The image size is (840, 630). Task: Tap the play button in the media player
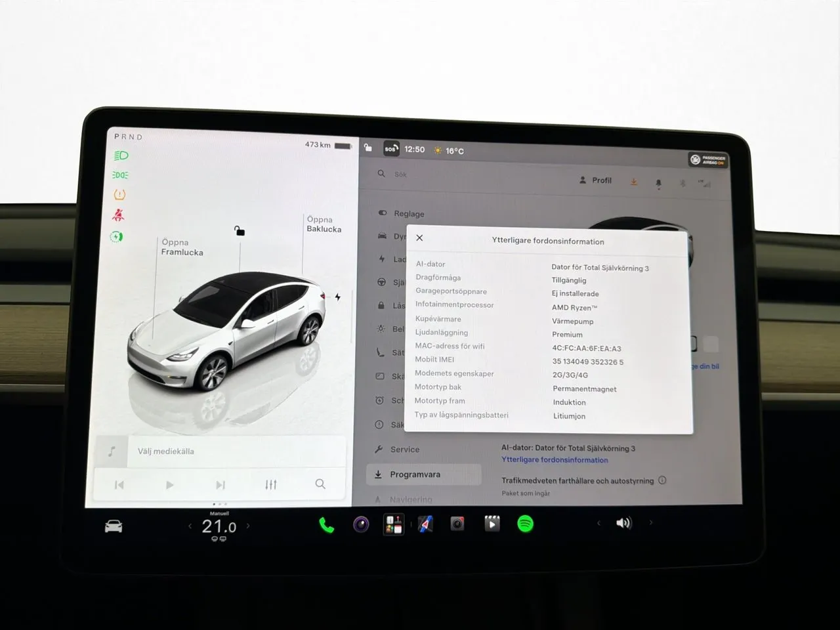pos(170,485)
